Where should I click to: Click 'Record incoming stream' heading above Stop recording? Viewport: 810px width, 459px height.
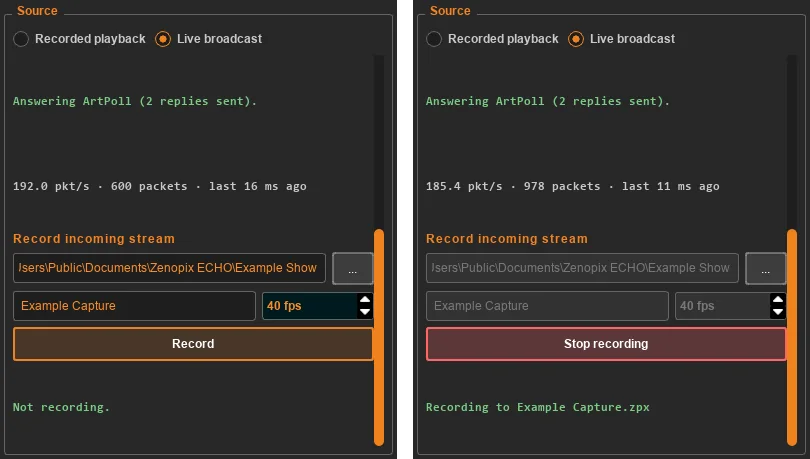coord(507,239)
